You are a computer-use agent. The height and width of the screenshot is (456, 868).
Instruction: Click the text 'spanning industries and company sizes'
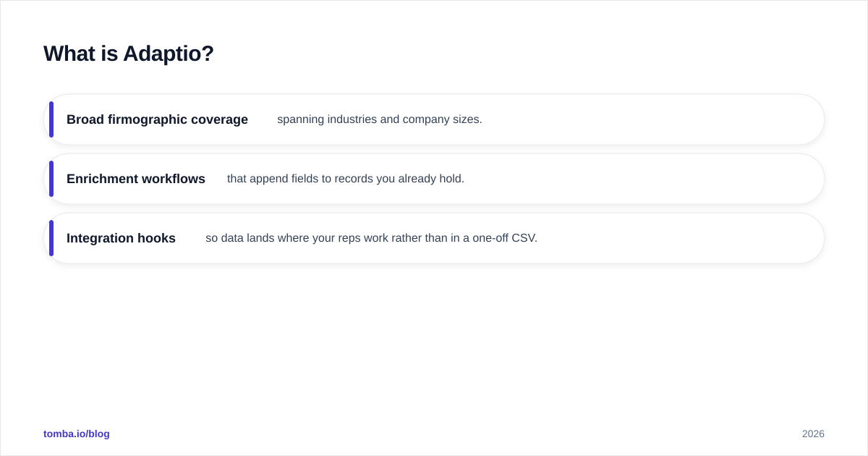[x=378, y=119]
